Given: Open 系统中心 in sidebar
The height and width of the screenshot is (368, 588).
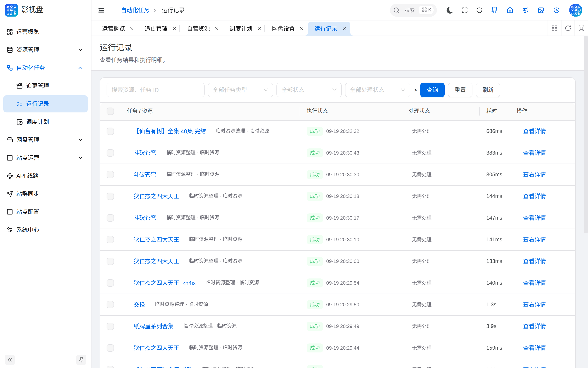Looking at the screenshot, I should tap(46, 230).
